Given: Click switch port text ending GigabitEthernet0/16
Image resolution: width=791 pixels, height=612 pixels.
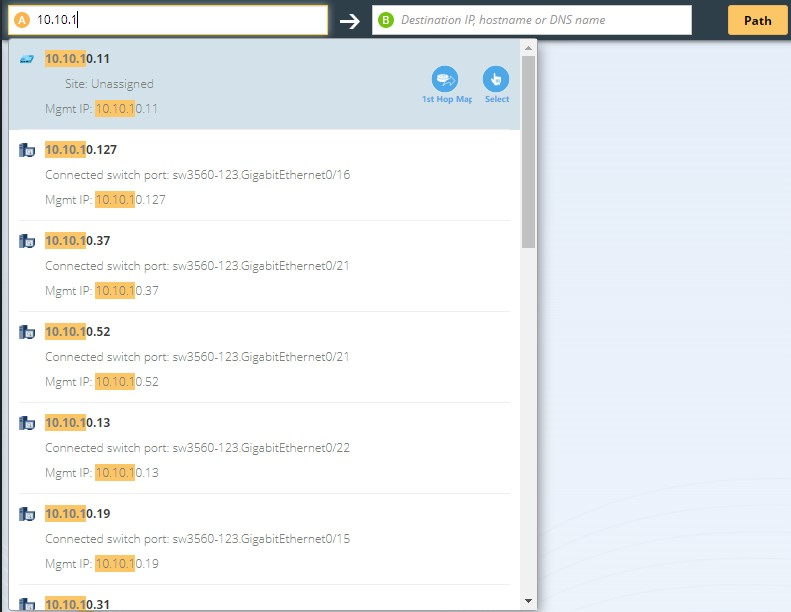Looking at the screenshot, I should pos(197,175).
